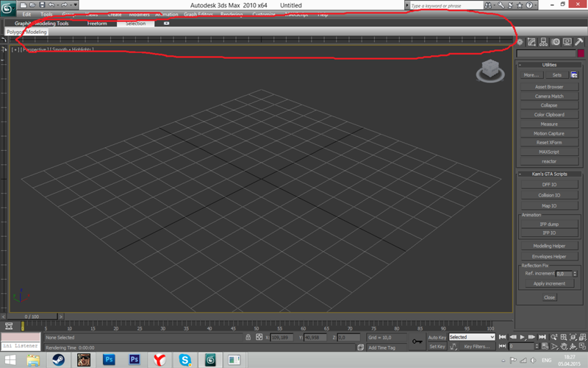This screenshot has height=368, width=588.
Task: Open the Motion panel icon
Action: point(556,42)
